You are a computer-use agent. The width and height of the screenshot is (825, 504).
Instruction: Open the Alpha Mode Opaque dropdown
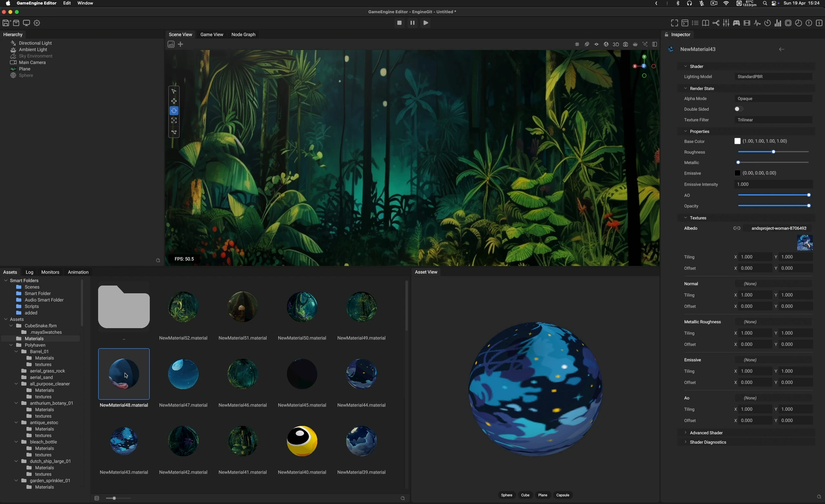pyautogui.click(x=773, y=99)
